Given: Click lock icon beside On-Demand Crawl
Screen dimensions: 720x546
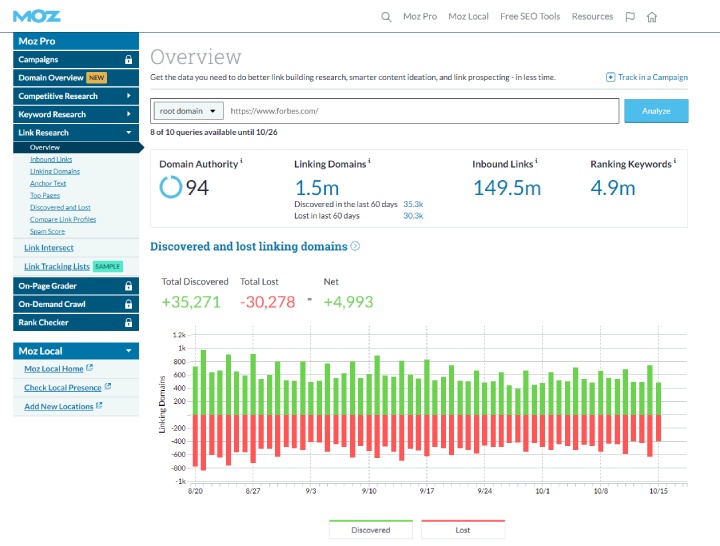Looking at the screenshot, I should click(x=129, y=304).
